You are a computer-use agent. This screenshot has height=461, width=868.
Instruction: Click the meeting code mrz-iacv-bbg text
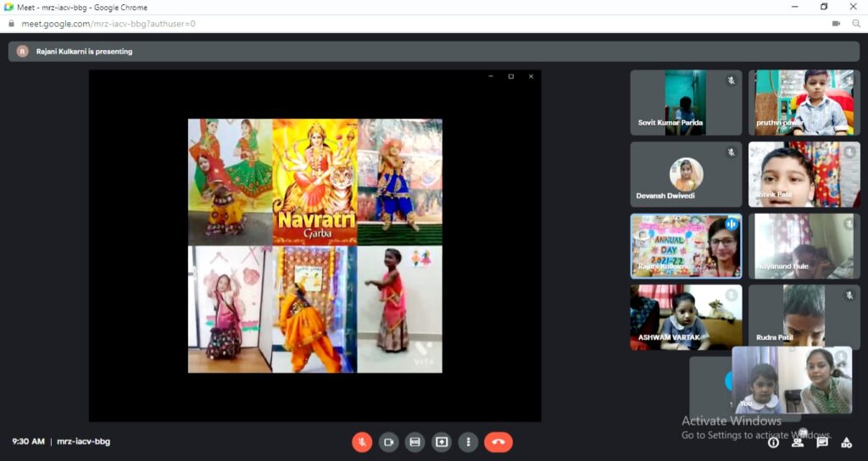pyautogui.click(x=84, y=442)
